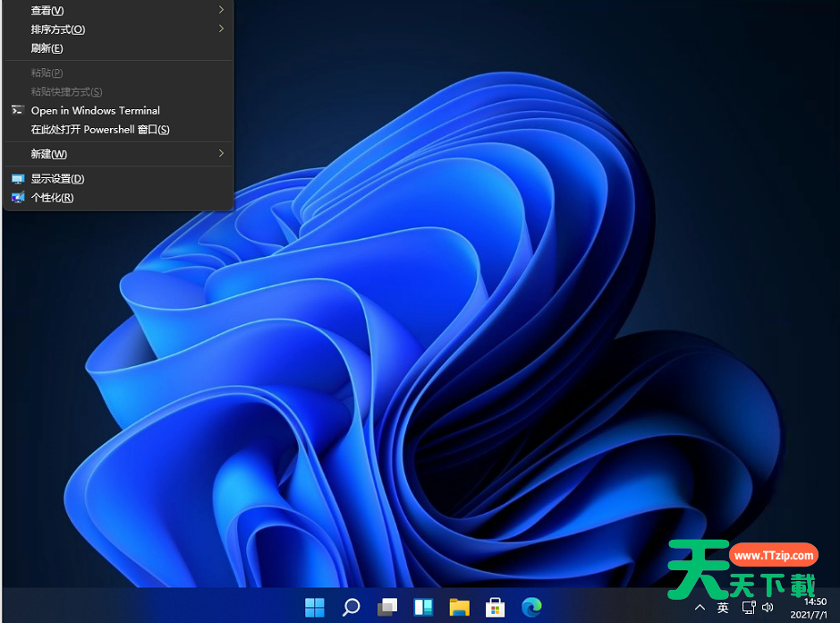Open Microsoft Store from the taskbar

pos(495,608)
